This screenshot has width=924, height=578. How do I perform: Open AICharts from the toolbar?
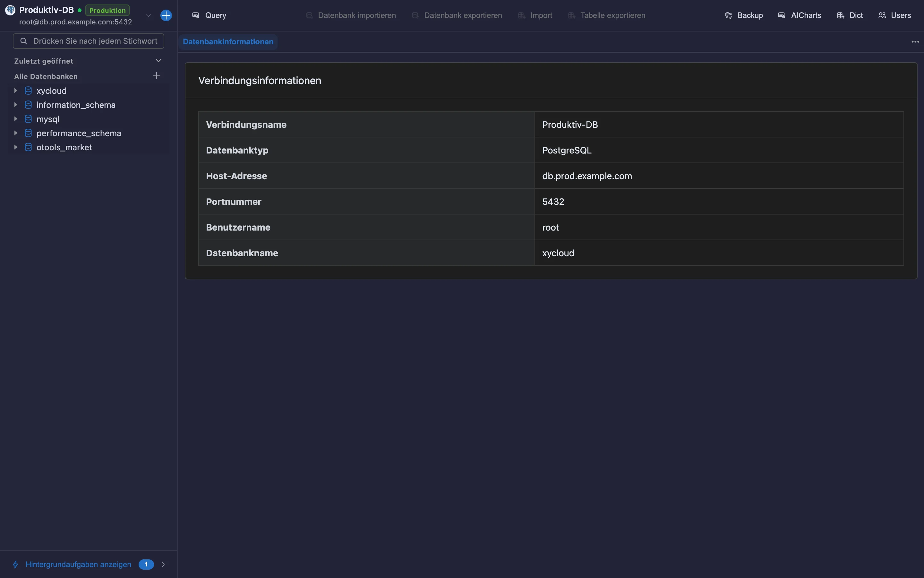800,15
